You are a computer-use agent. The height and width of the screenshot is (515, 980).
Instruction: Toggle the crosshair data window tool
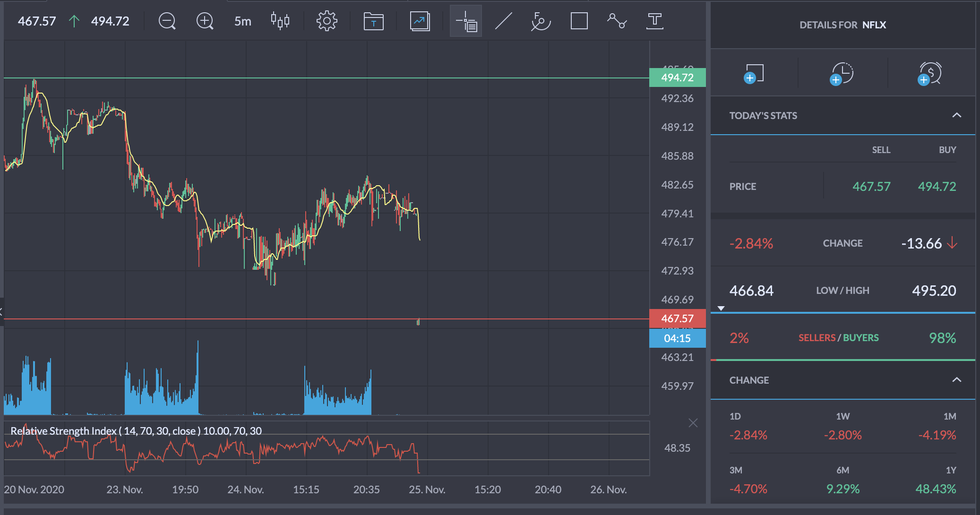466,21
